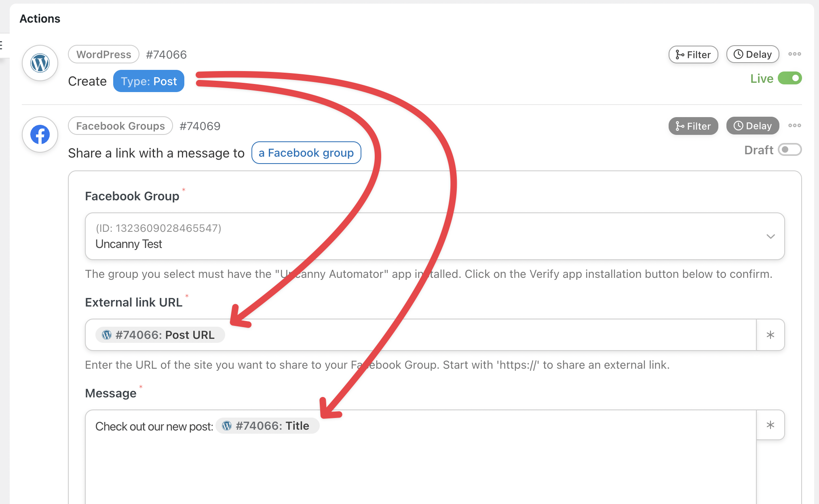Click inside the External link URL field
The image size is (819, 504).
[x=420, y=335]
